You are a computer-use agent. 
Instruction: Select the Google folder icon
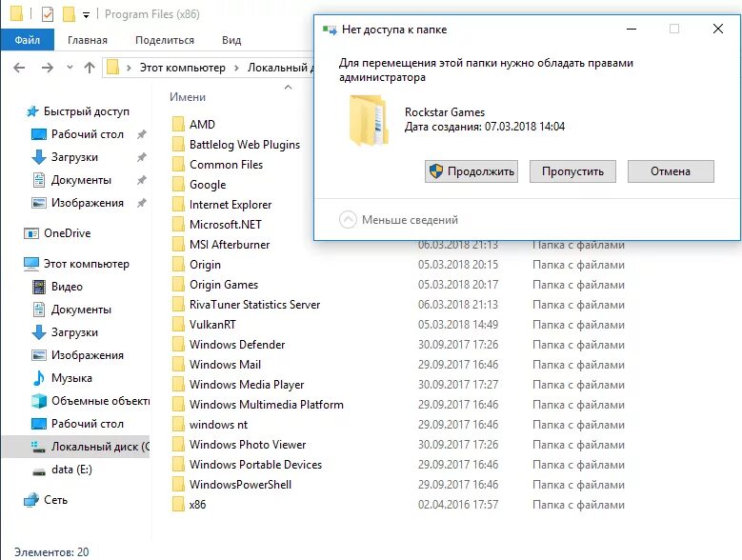(178, 185)
